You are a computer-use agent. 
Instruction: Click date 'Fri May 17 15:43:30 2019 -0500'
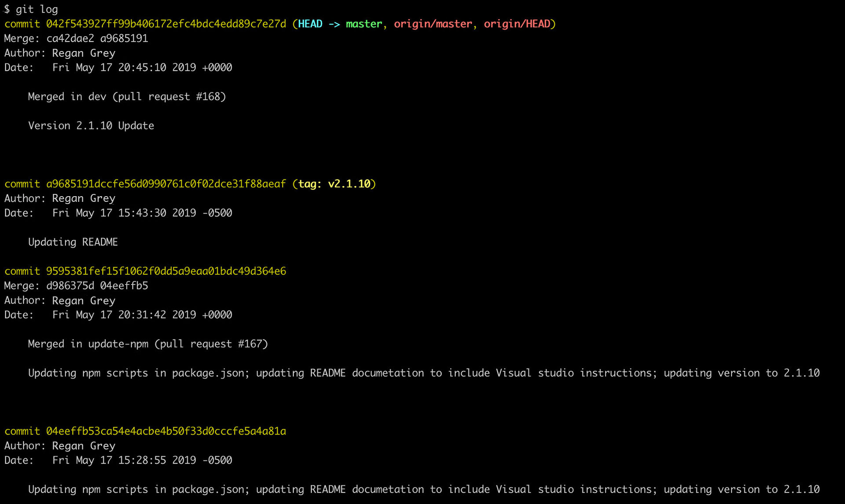tap(142, 213)
